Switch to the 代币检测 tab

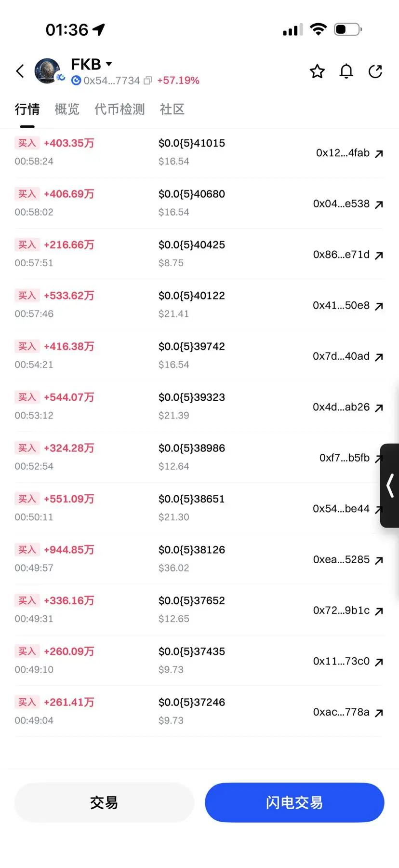point(120,109)
